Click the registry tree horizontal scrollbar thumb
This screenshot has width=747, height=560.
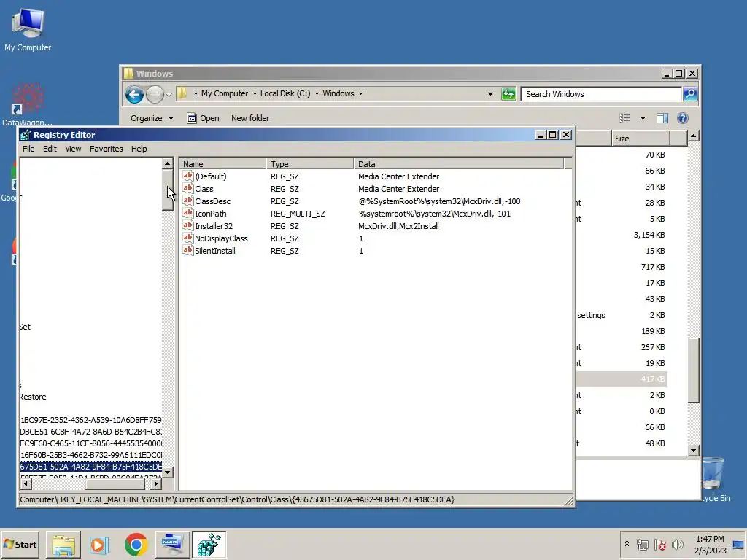tap(115, 484)
